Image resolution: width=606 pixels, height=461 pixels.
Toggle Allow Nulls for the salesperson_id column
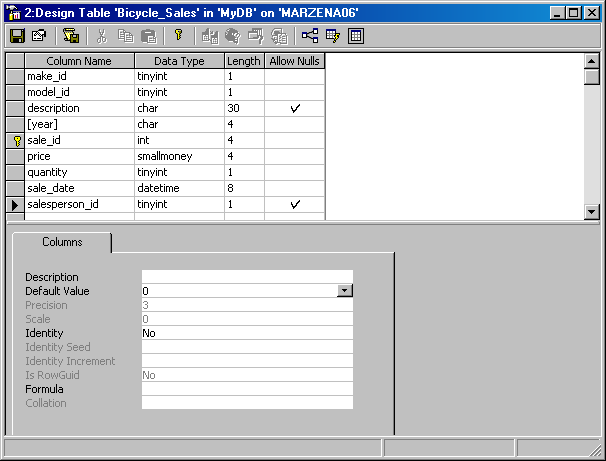295,204
